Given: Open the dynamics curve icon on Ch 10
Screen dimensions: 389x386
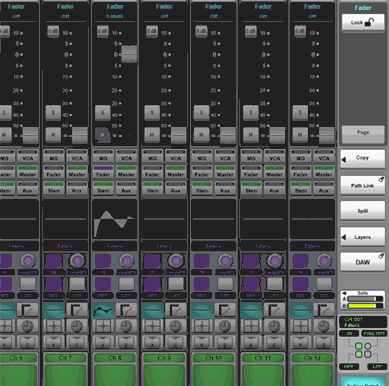Looking at the screenshot, I should coord(225,310).
